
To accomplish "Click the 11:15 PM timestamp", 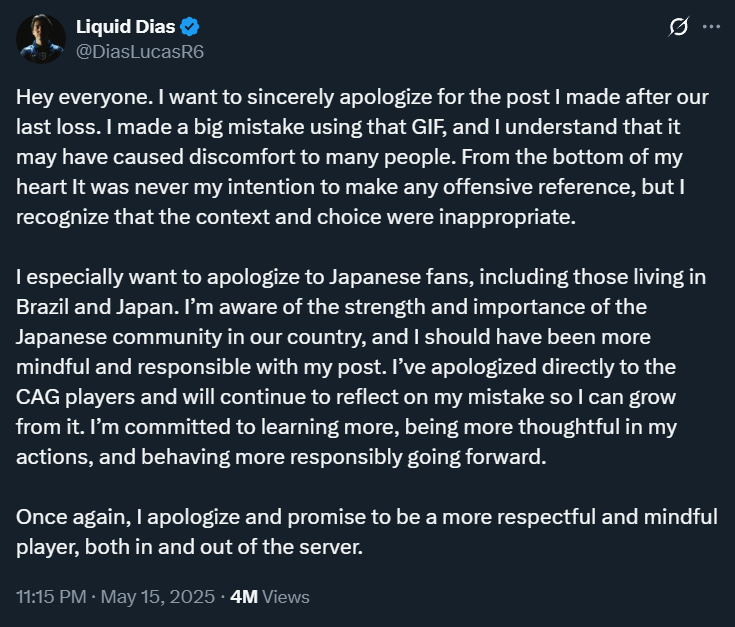I will click(x=51, y=597).
